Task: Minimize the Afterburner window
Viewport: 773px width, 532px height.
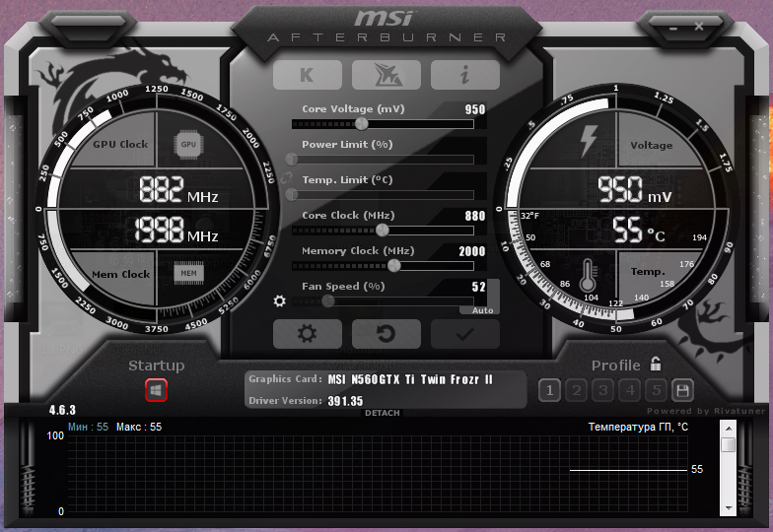Action: click(x=673, y=29)
